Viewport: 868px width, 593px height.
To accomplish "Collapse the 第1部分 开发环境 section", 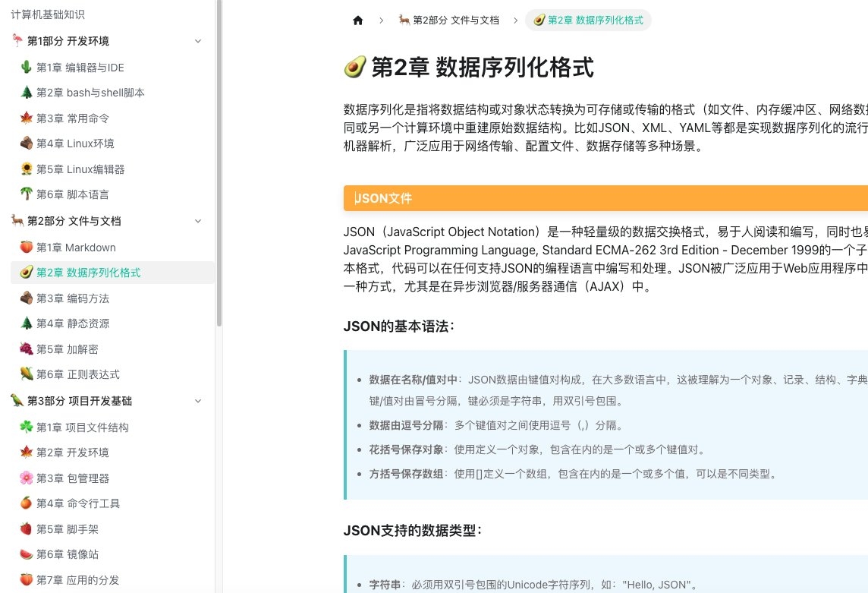I will click(198, 41).
